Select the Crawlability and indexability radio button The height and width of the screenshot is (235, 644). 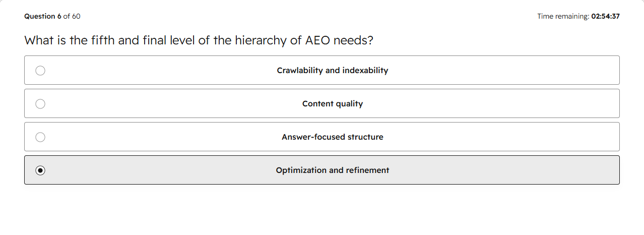coord(40,71)
